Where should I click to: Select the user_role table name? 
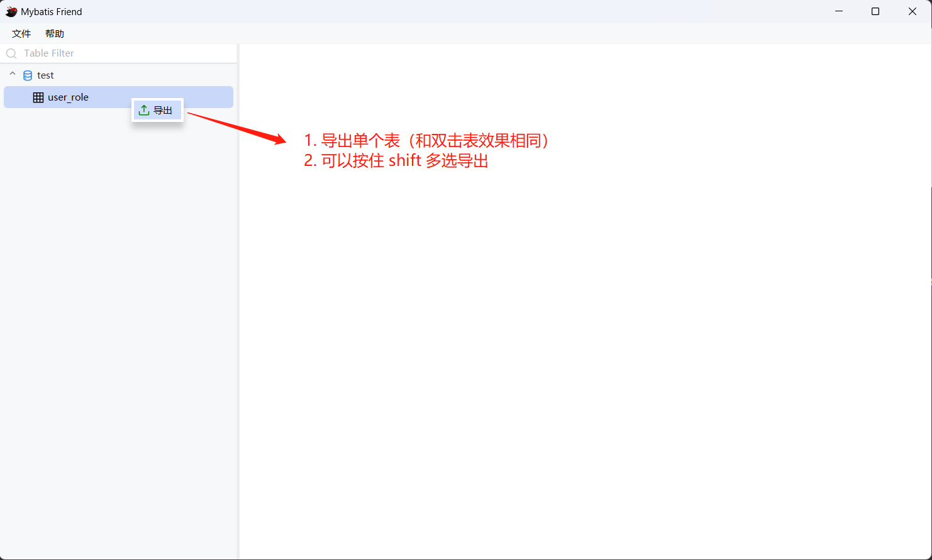68,97
